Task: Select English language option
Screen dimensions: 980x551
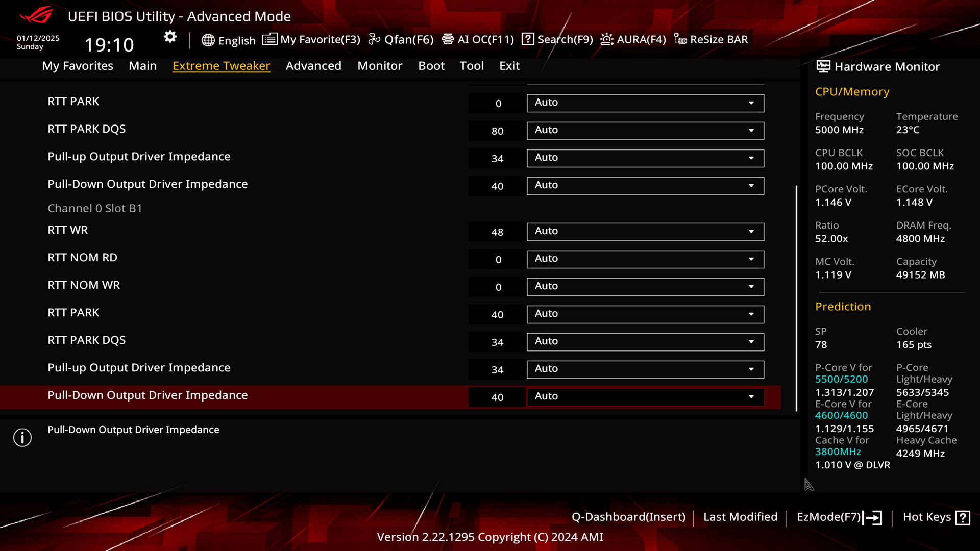Action: [x=229, y=39]
